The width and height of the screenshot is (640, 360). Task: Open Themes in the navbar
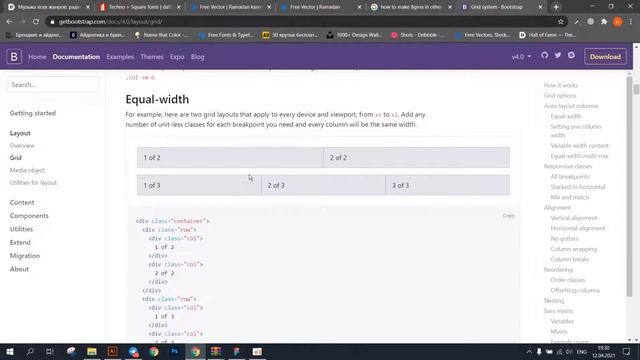[152, 57]
